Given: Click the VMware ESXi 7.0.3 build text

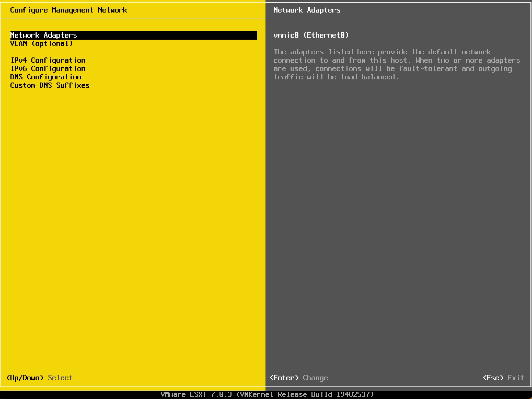Looking at the screenshot, I should [267, 394].
